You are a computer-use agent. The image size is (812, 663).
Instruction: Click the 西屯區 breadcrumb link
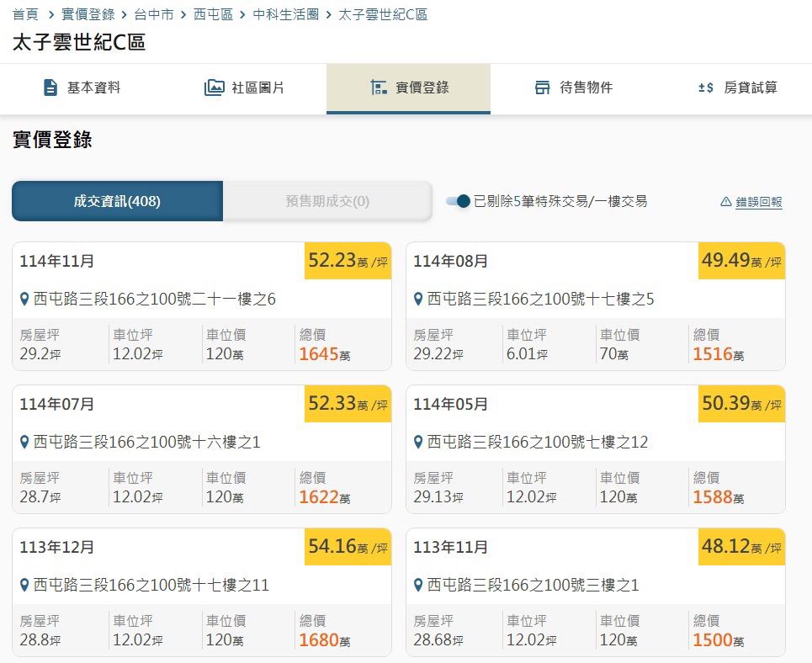point(213,14)
